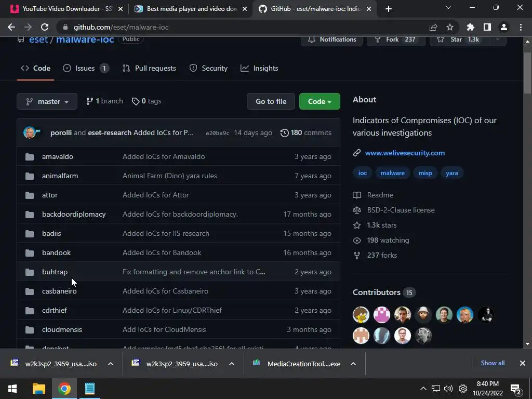View the 1.3k stars link
The image size is (532, 399).
[x=375, y=225]
